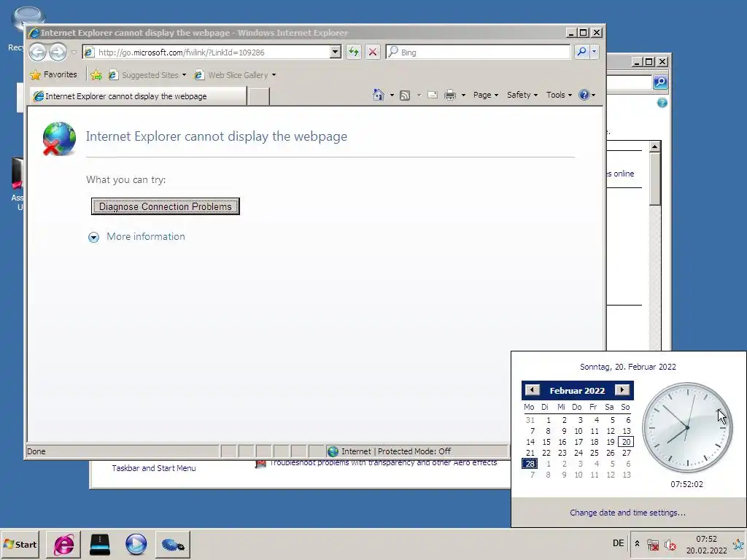Open the Safety menu

[522, 95]
